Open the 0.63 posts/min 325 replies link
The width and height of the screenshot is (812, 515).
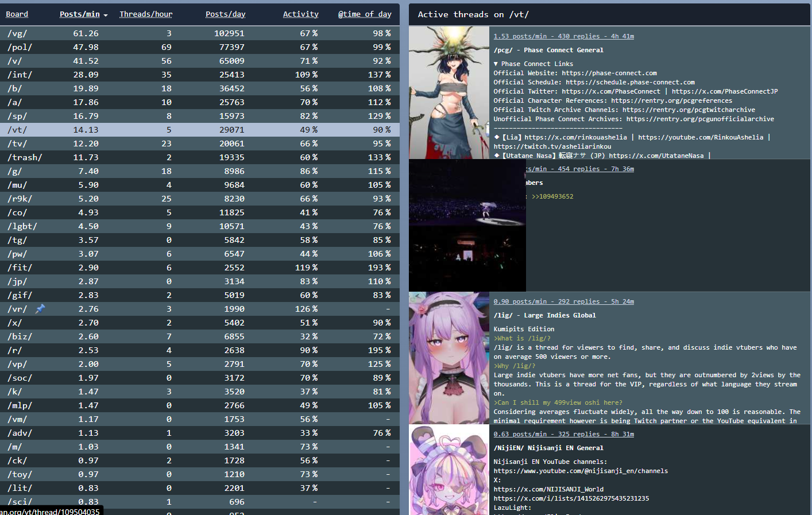point(564,434)
